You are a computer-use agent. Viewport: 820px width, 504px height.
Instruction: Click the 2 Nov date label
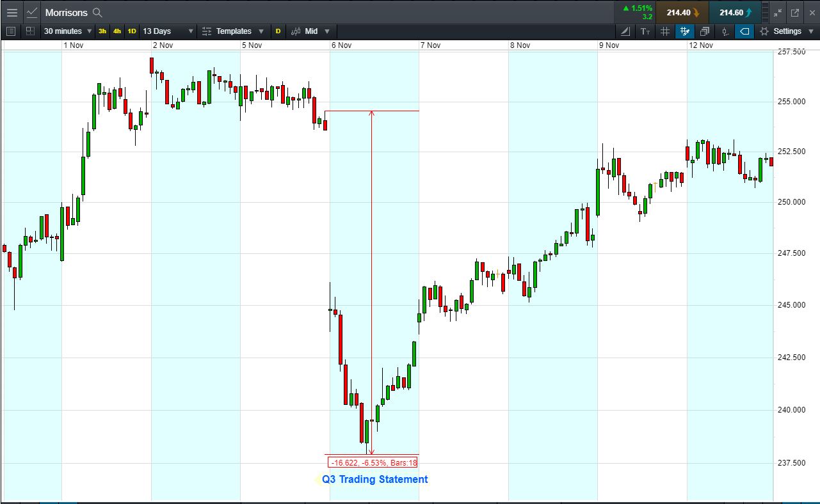[163, 45]
